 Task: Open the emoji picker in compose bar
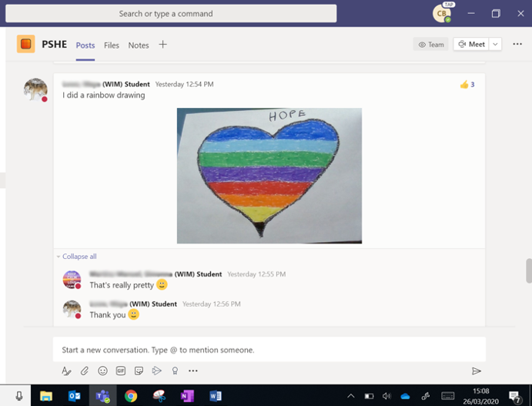pos(102,371)
